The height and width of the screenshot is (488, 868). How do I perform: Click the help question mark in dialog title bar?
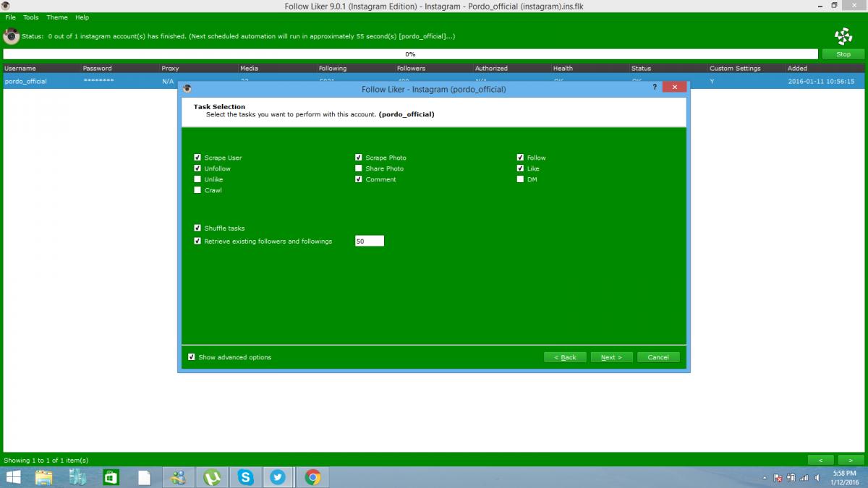point(655,87)
